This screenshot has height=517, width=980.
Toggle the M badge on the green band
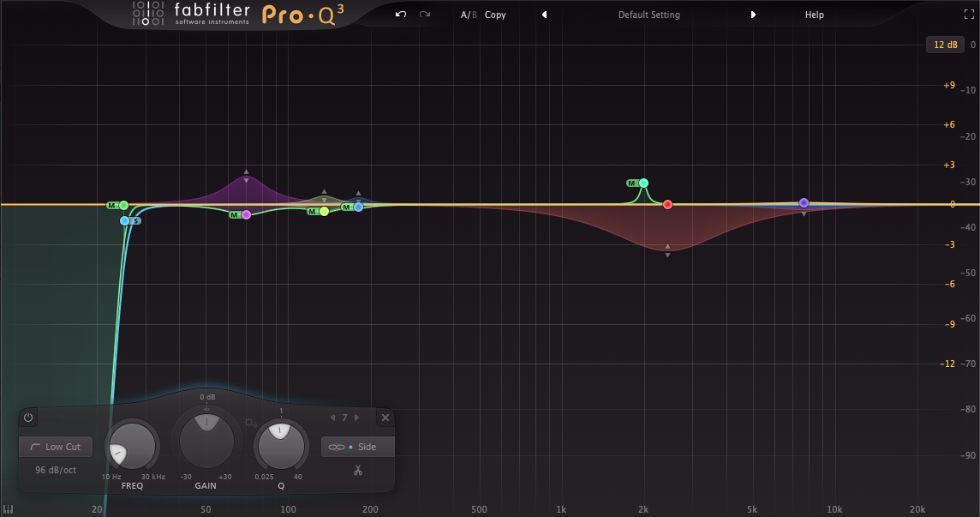[111, 205]
